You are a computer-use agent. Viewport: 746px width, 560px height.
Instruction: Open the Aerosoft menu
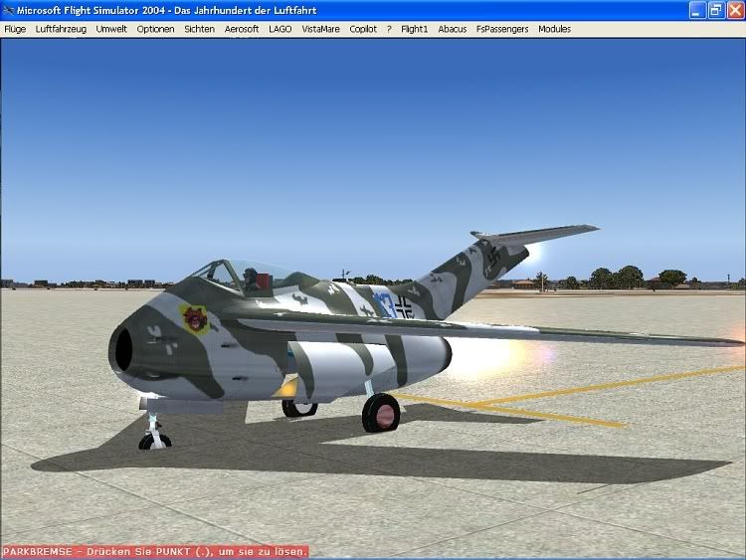[x=242, y=29]
